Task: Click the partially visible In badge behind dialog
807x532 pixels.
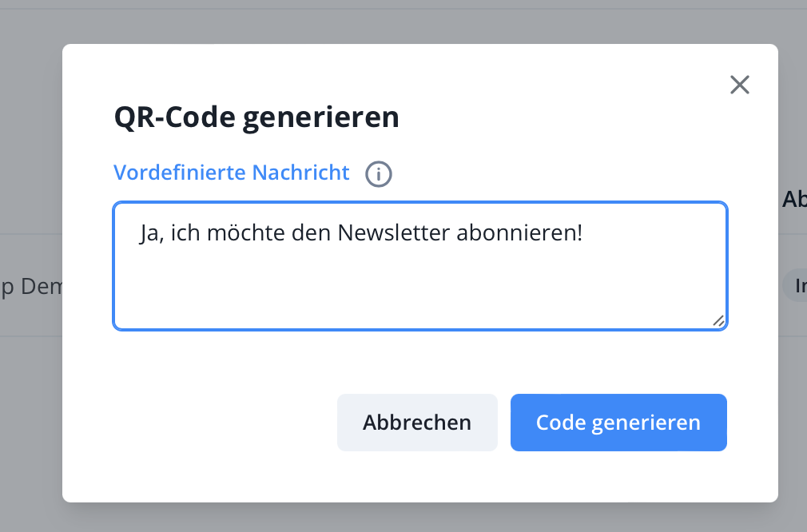Action: (796, 285)
